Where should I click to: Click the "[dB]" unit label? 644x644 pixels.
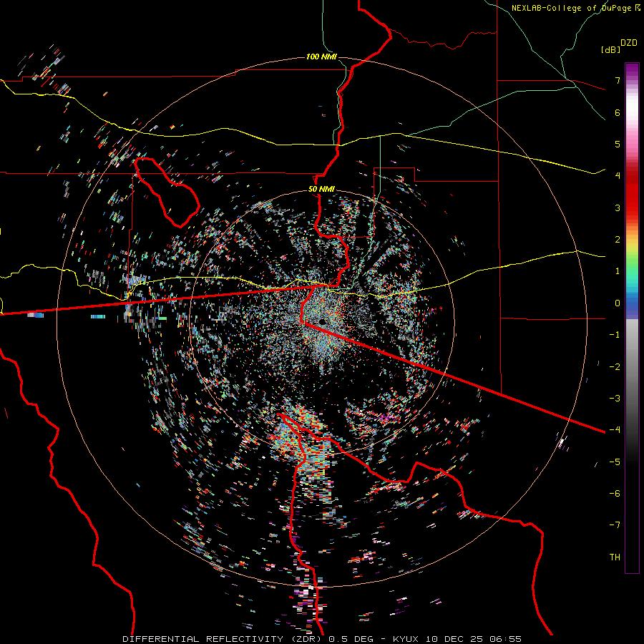coord(611,49)
